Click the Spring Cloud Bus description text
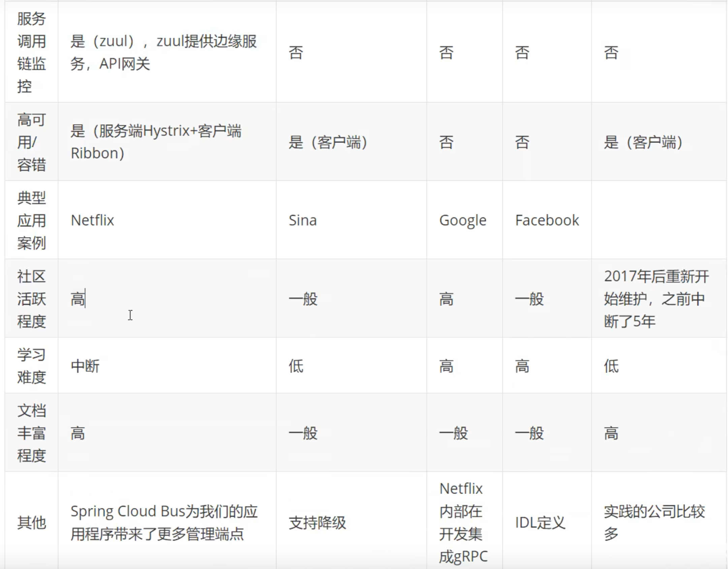Viewport: 728px width, 569px height. 164,523
